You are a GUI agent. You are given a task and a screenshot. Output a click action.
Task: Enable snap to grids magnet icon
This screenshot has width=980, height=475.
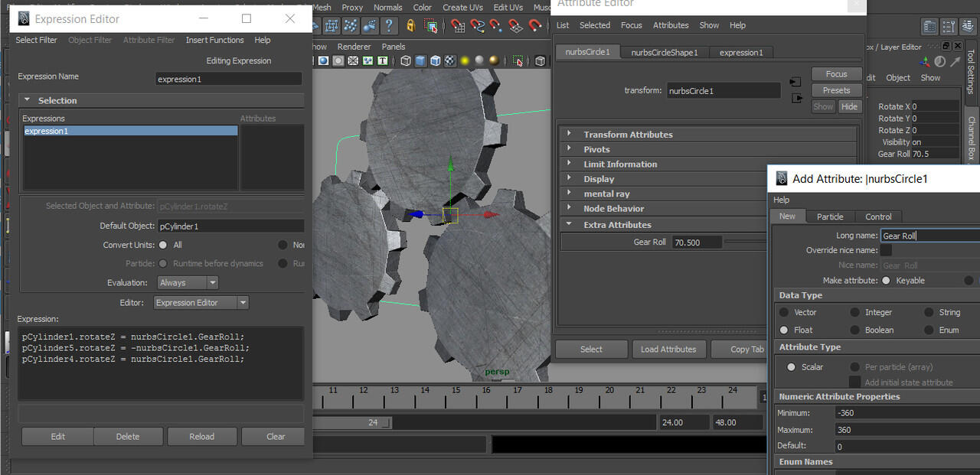tap(457, 25)
